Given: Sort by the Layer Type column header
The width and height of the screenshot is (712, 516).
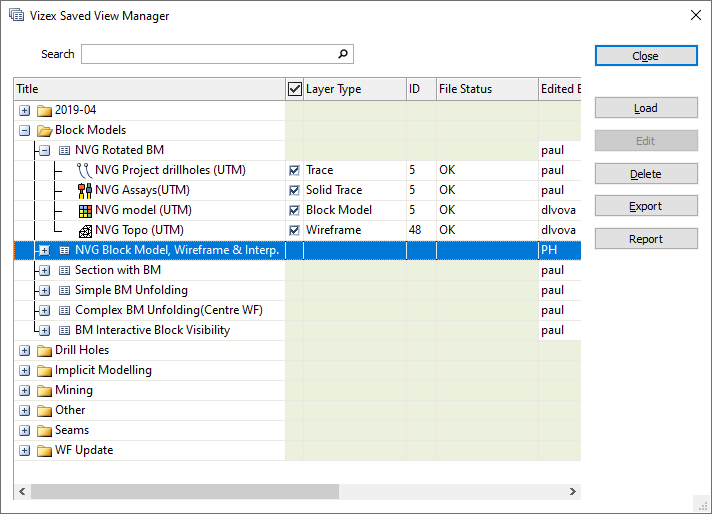Looking at the screenshot, I should [x=355, y=89].
